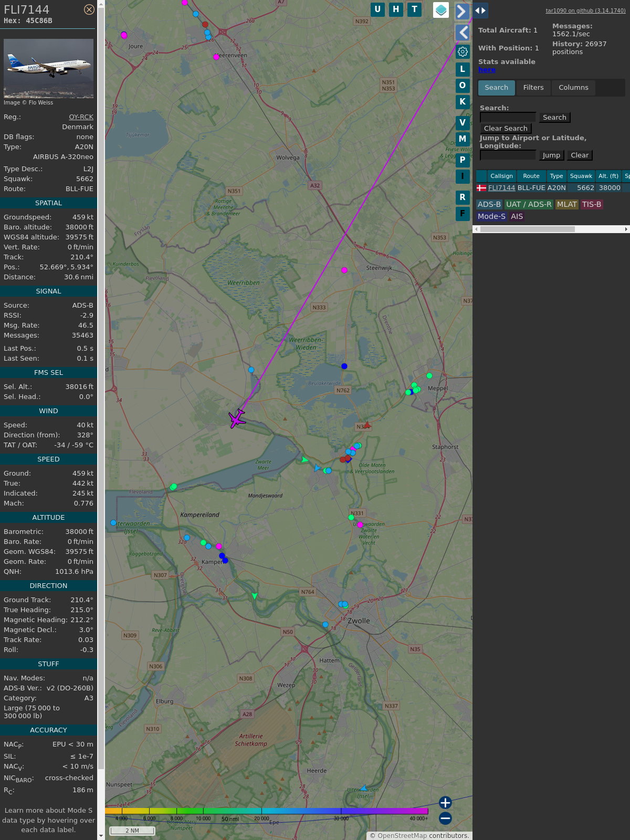Click the Jump button
The width and height of the screenshot is (630, 840).
click(551, 155)
